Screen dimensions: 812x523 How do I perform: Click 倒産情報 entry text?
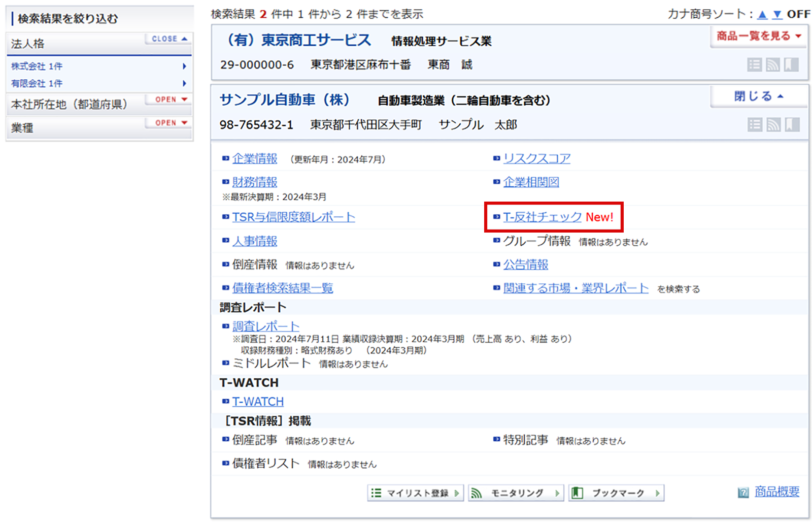pyautogui.click(x=255, y=265)
